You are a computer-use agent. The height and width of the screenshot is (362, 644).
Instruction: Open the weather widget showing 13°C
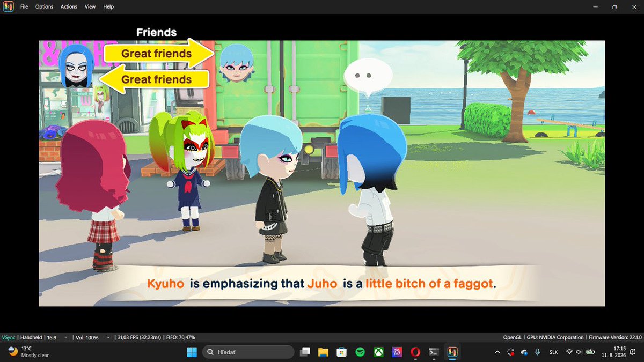tap(28, 352)
